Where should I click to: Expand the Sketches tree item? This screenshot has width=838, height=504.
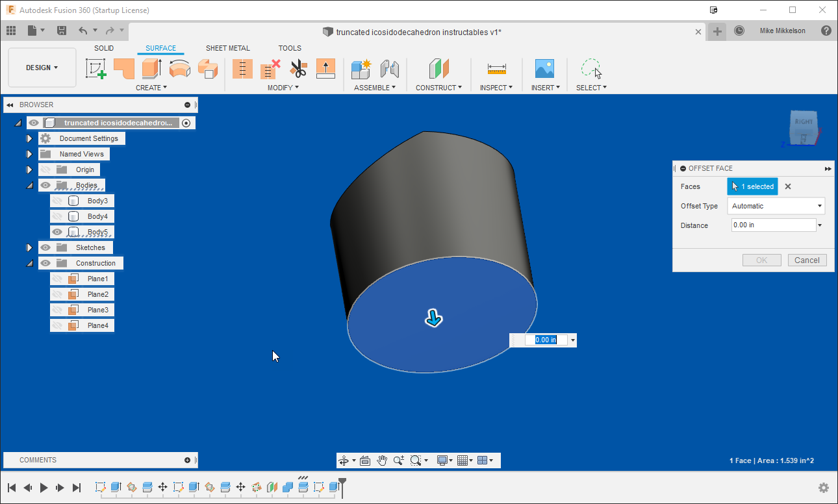(x=29, y=247)
